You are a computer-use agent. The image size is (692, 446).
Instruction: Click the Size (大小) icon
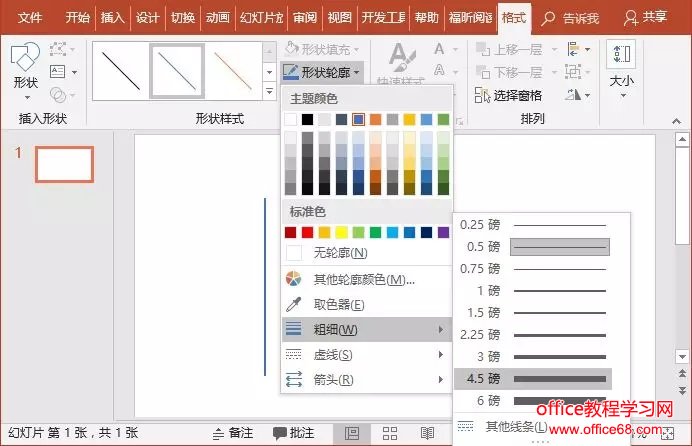621,66
